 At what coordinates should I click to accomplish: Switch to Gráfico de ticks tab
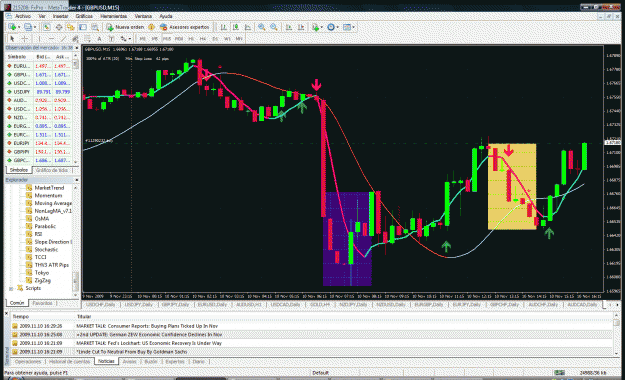52,170
